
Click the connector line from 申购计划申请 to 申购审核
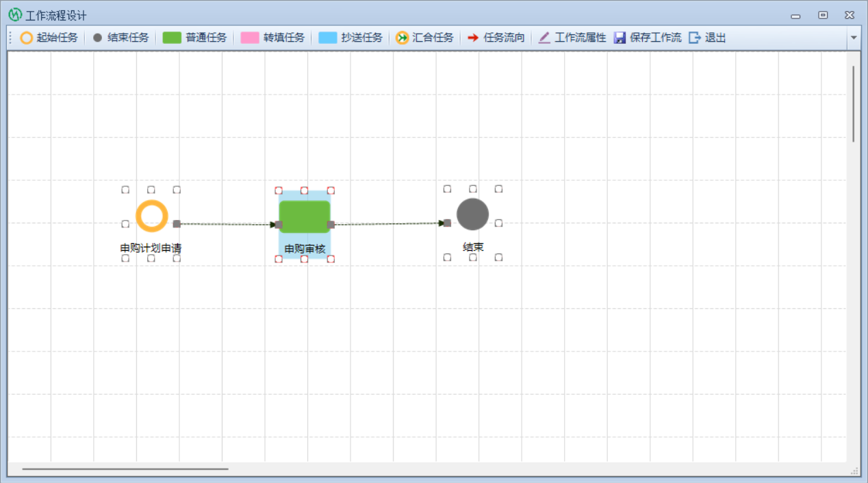(226, 224)
